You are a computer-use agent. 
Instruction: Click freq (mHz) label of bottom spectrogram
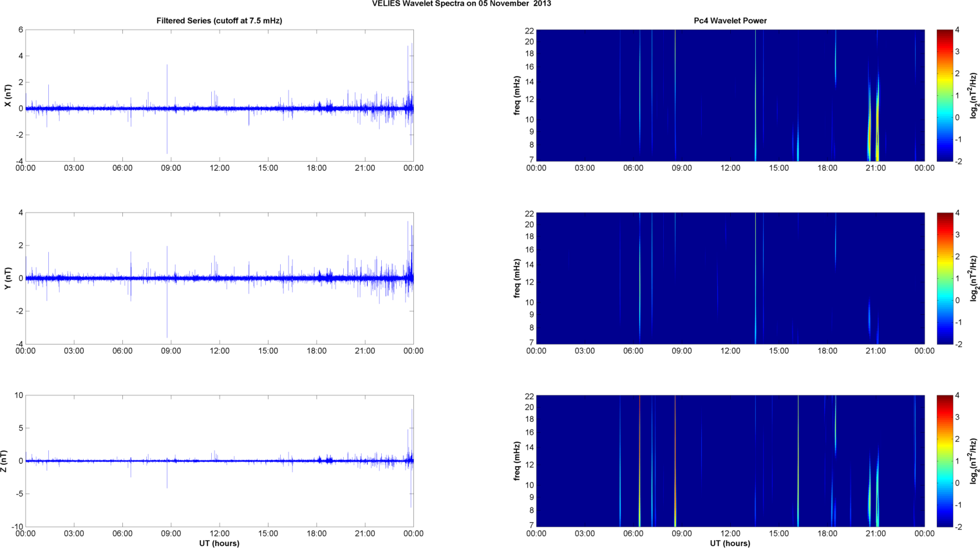tap(516, 461)
